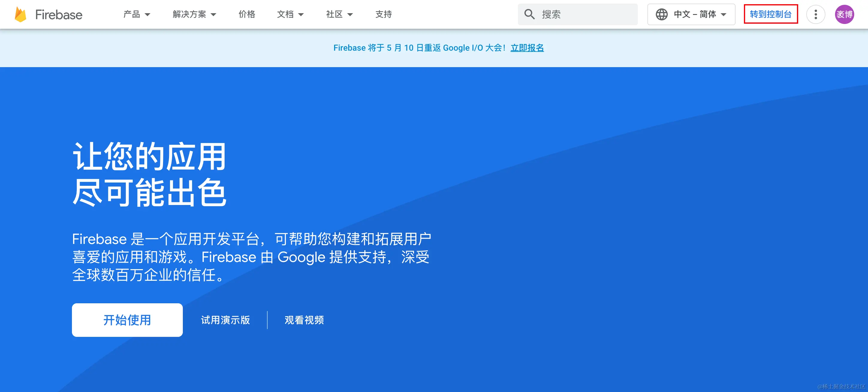Click the 试用演示版 link
Screen dimensions: 868x392
coord(225,320)
